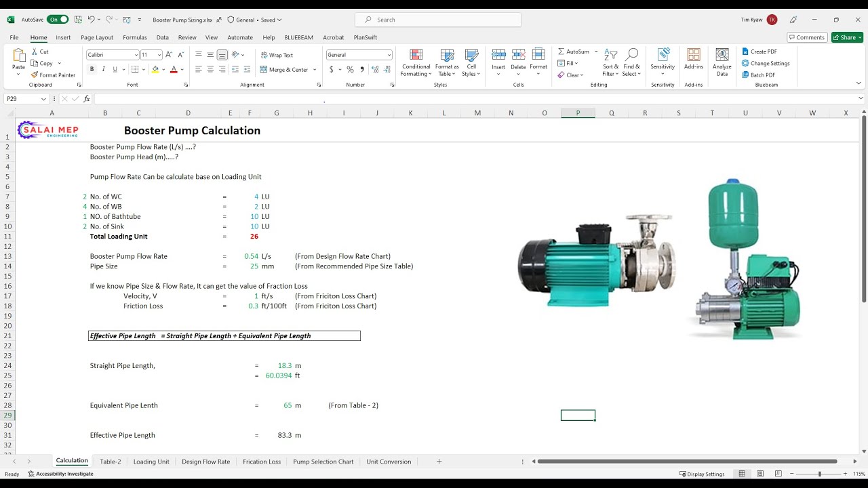Apply Bold formatting

pos(92,69)
